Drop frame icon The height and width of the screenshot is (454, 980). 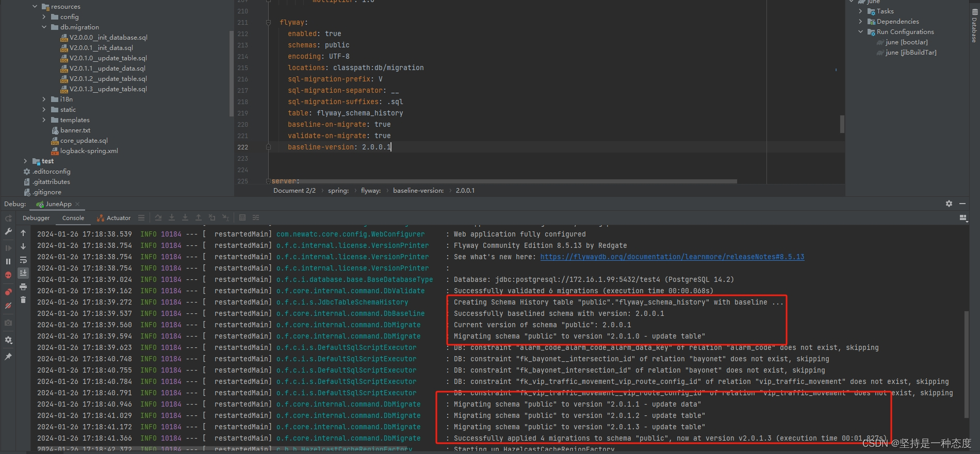pos(212,218)
